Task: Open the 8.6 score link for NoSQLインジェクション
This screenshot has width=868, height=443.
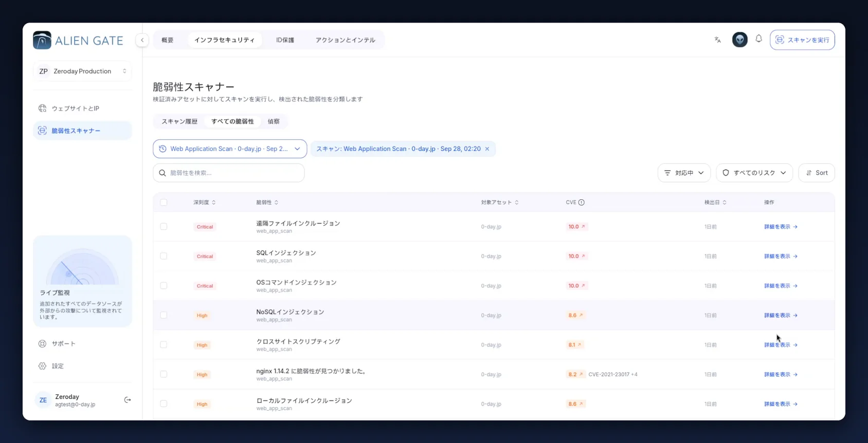Action: coord(575,315)
